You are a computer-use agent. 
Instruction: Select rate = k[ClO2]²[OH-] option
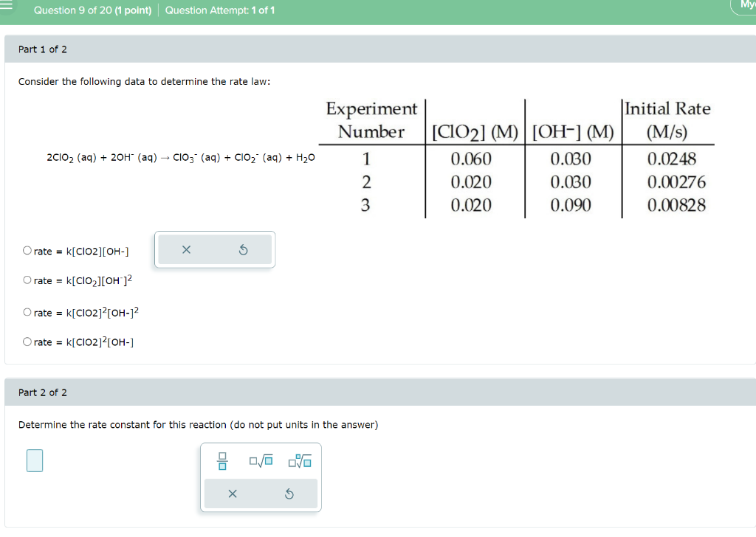point(27,342)
